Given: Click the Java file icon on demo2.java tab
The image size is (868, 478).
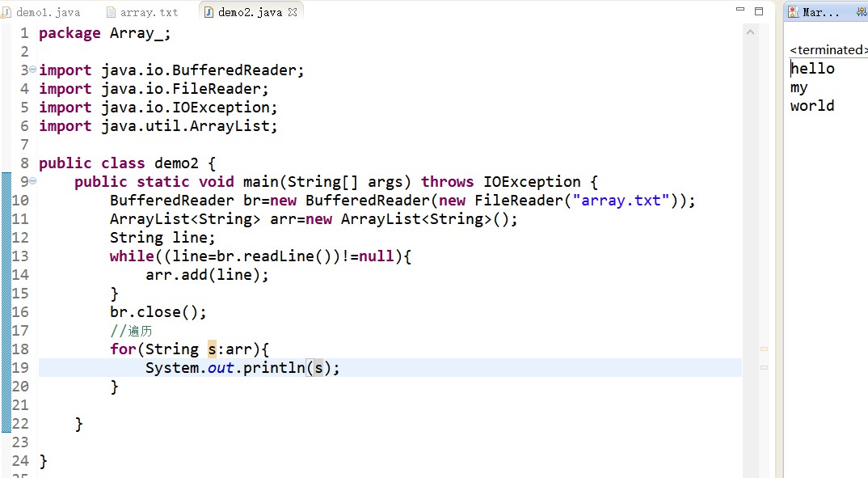Looking at the screenshot, I should click(x=209, y=12).
